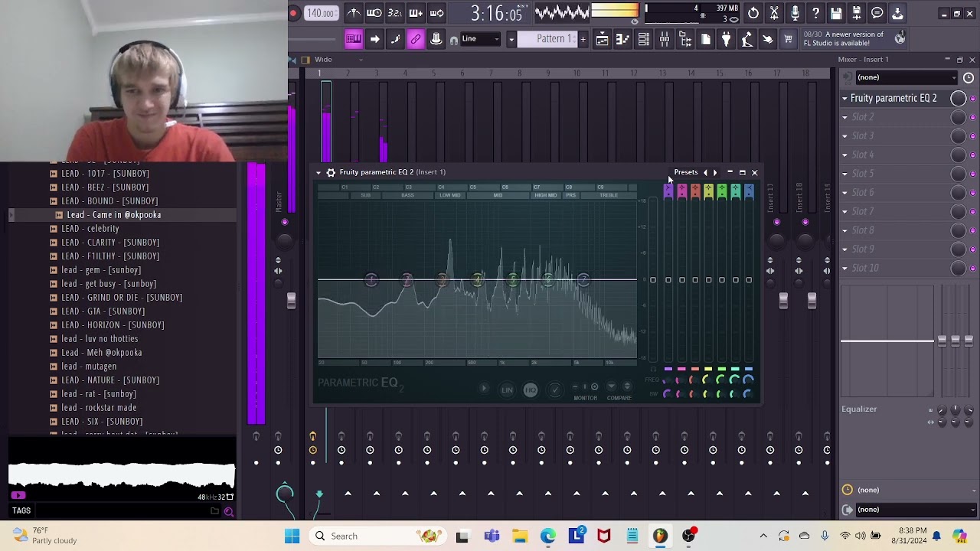Select lead - mutagen in the browser
The height and width of the screenshot is (551, 980).
[x=89, y=367]
